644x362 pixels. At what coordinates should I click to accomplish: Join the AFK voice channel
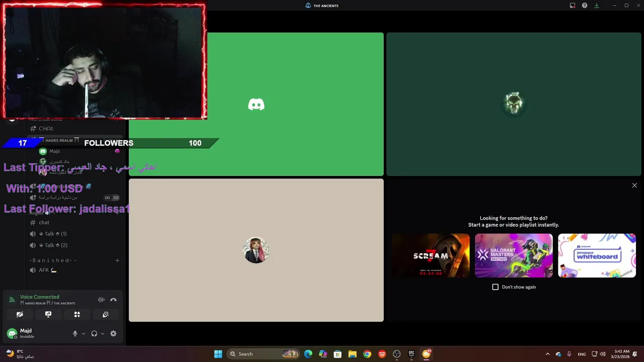48,270
